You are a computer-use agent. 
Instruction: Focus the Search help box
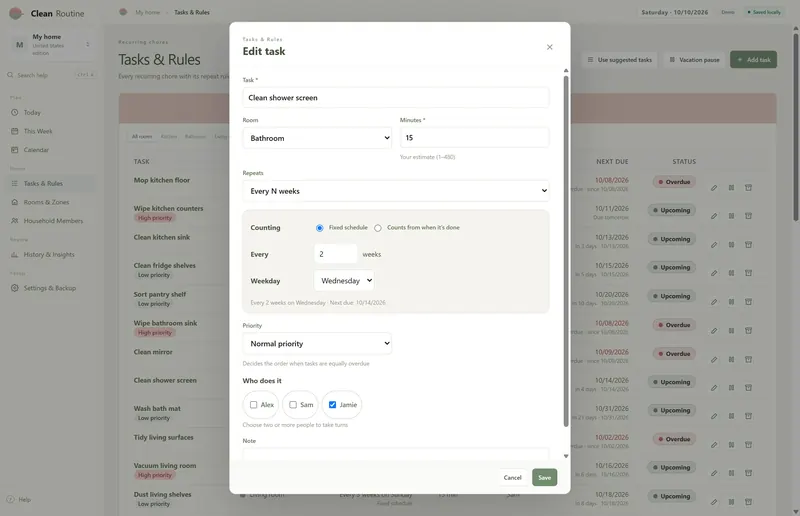[x=51, y=75]
